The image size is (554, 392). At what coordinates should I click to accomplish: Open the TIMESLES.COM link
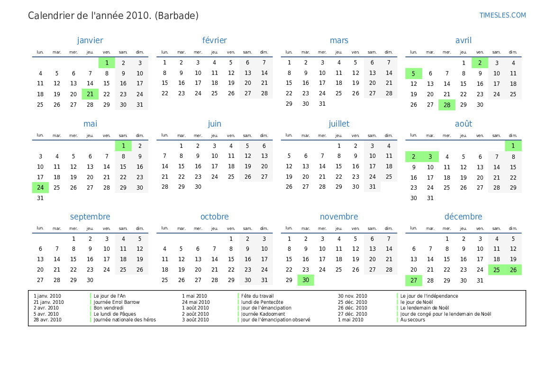click(502, 15)
